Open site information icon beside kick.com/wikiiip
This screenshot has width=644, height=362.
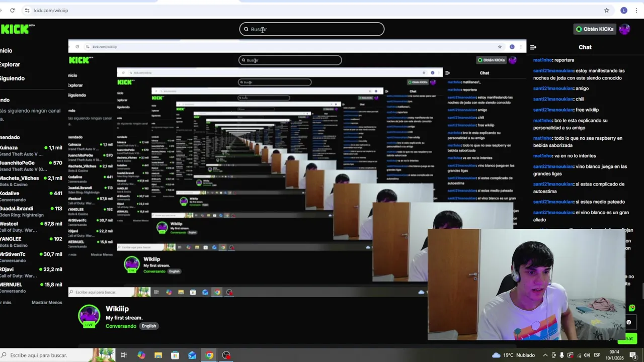click(27, 10)
